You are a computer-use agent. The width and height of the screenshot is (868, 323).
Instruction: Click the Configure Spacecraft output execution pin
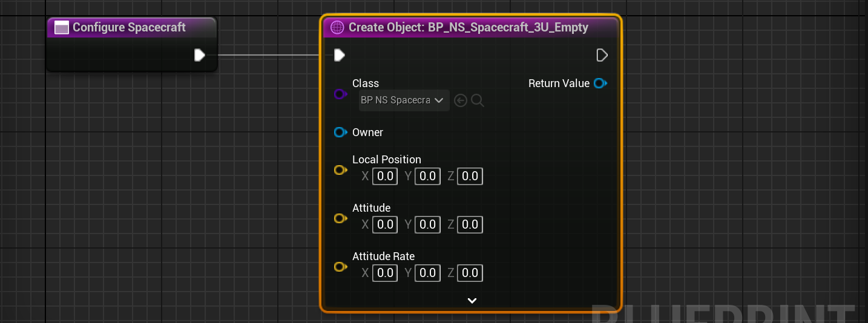pos(199,56)
